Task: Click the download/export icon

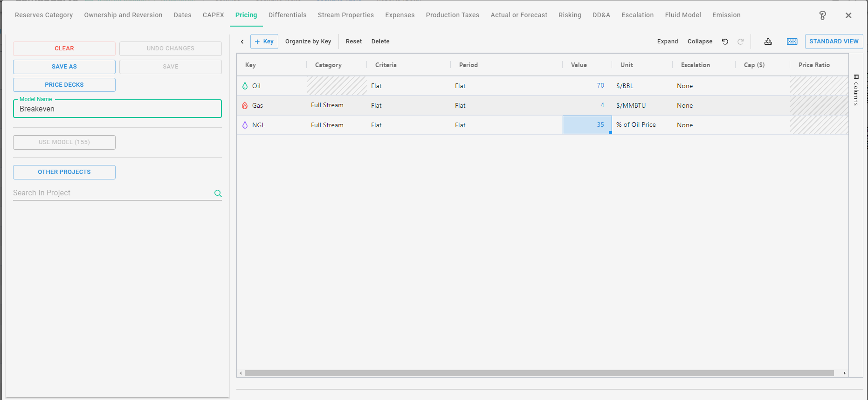Action: pos(768,41)
